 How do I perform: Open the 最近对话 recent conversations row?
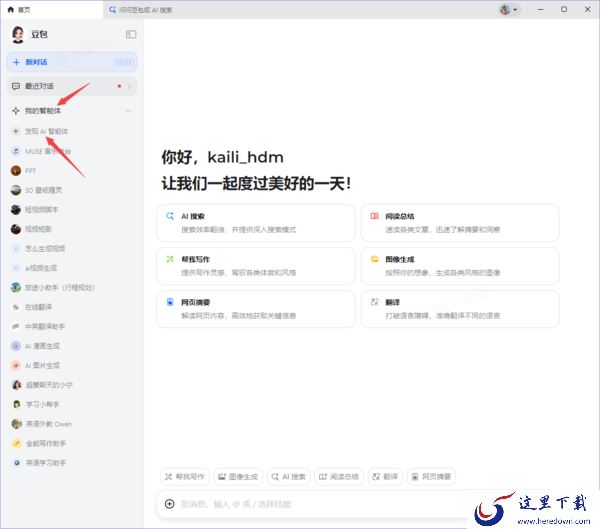(x=72, y=86)
